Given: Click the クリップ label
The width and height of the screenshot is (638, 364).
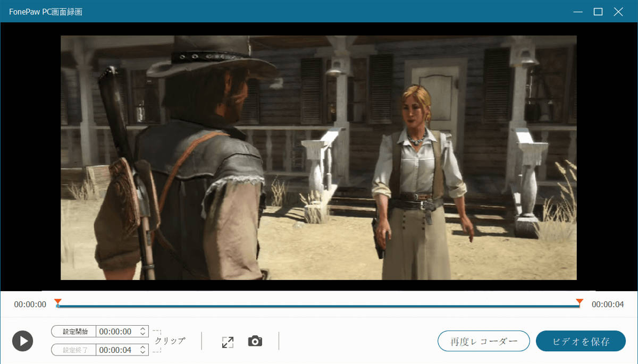Looking at the screenshot, I should click(170, 341).
